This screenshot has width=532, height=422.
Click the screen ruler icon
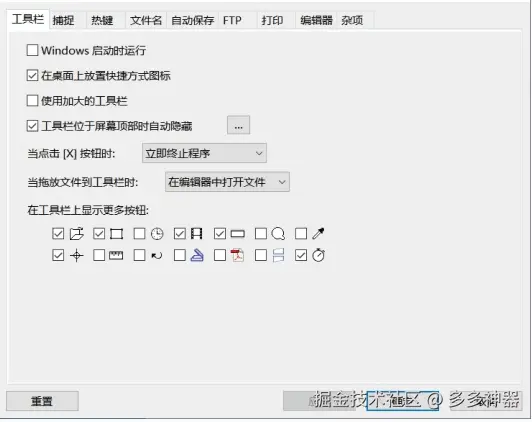116,255
